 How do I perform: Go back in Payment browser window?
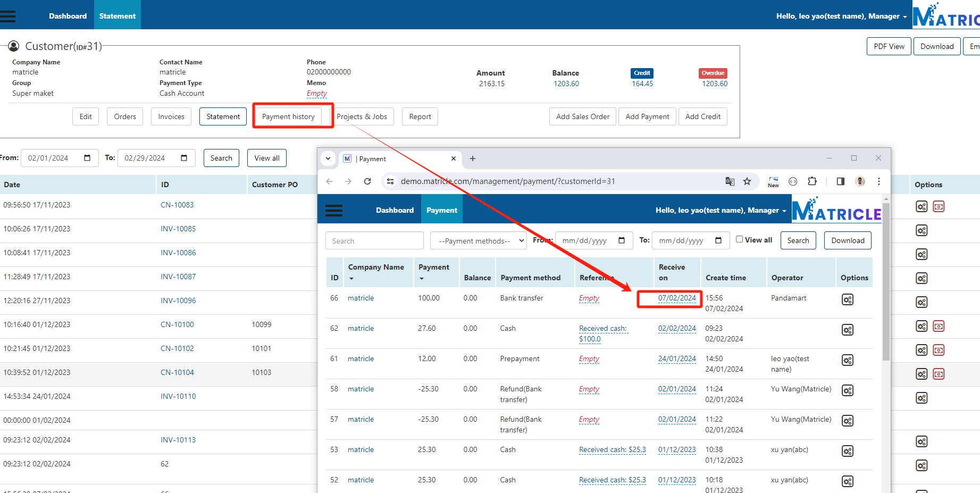pyautogui.click(x=329, y=181)
